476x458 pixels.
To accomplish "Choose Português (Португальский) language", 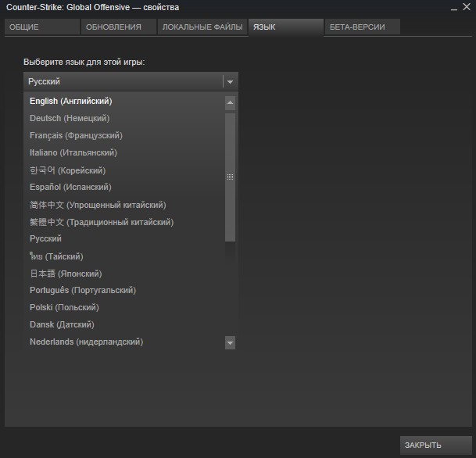I will [124, 290].
